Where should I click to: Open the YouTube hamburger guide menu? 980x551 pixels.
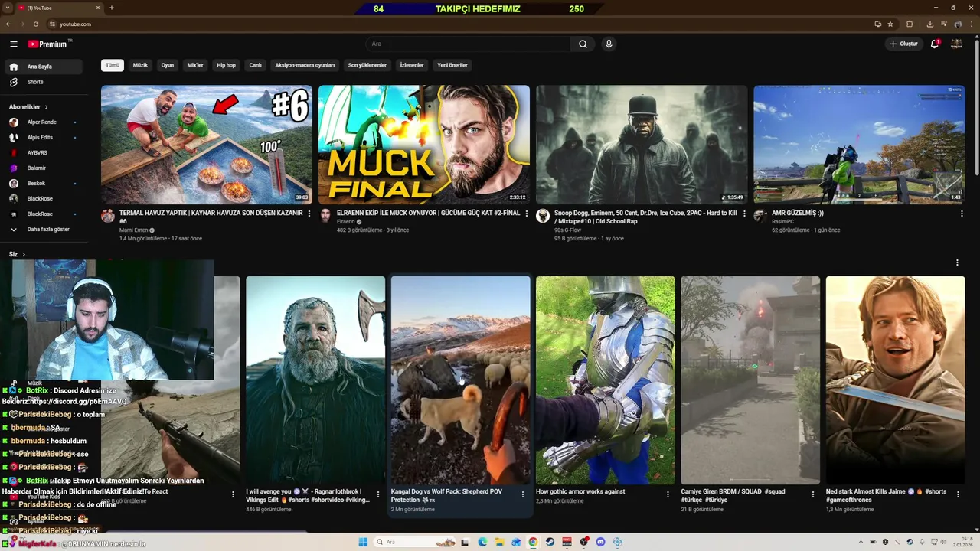point(13,44)
